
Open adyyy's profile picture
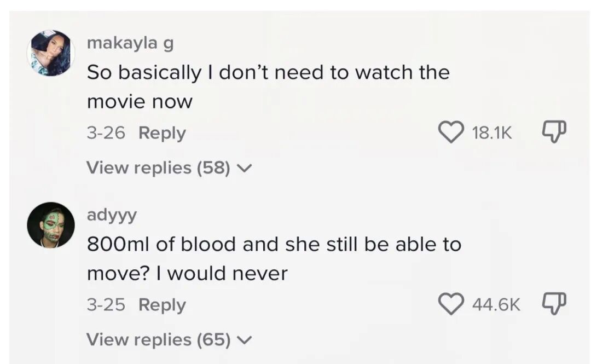50,225
